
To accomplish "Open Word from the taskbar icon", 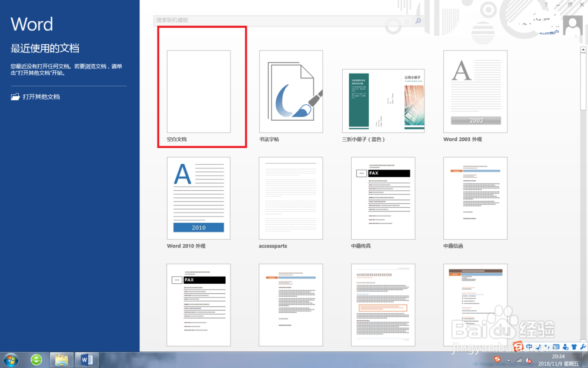I will (87, 359).
